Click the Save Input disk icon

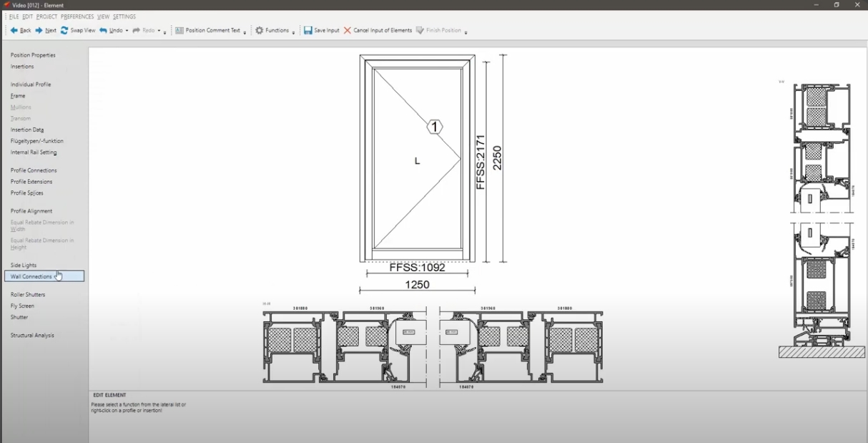click(x=307, y=30)
